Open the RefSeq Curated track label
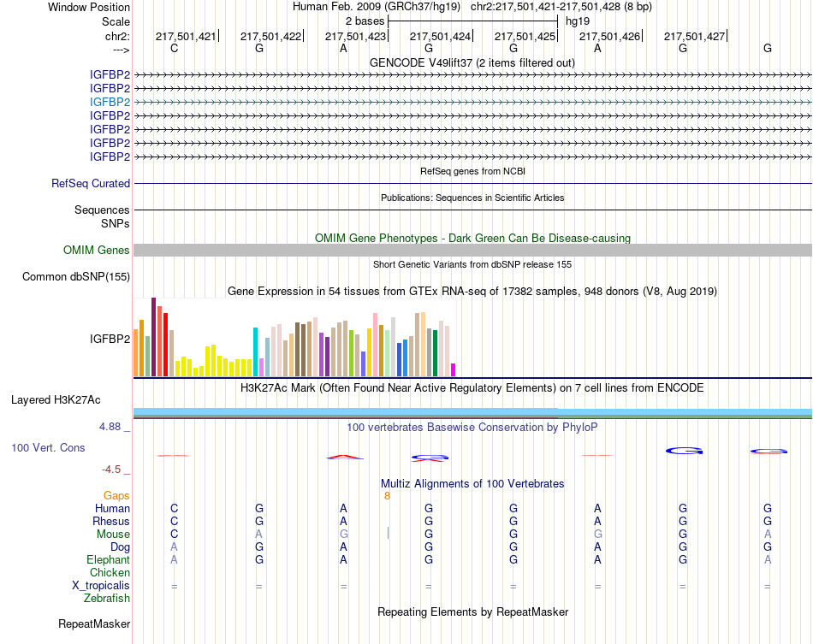 click(x=91, y=183)
